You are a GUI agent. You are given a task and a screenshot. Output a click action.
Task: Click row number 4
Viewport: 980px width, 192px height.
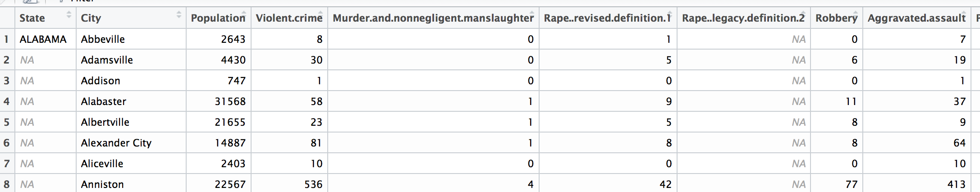click(x=7, y=101)
